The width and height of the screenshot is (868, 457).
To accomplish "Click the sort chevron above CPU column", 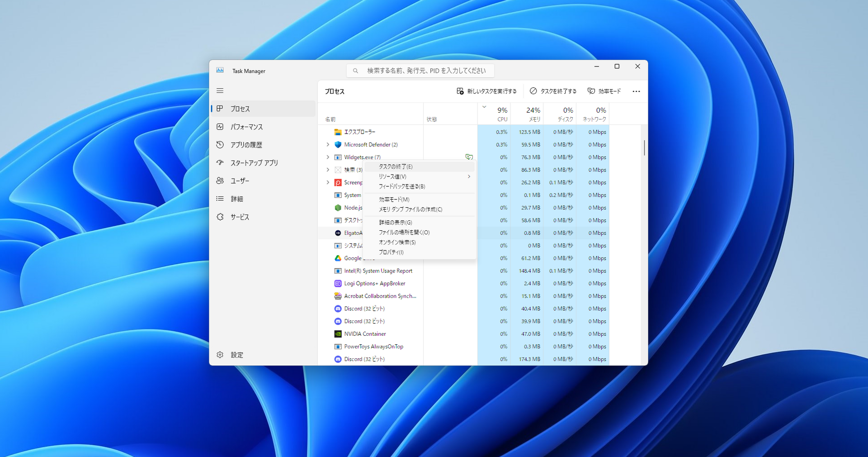I will click(x=484, y=107).
